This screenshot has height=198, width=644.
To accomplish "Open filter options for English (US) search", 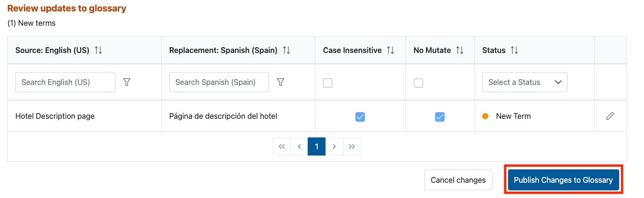I will tap(126, 82).
